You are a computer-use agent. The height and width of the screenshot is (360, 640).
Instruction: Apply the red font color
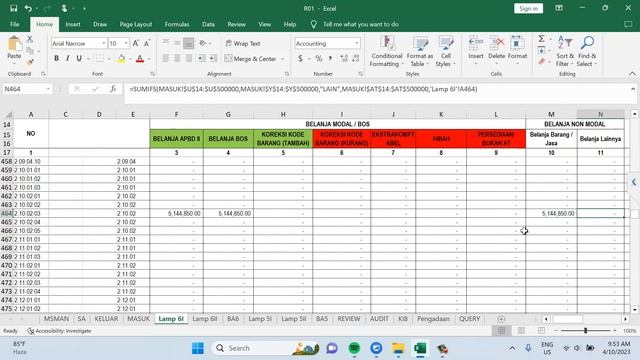coord(140,59)
